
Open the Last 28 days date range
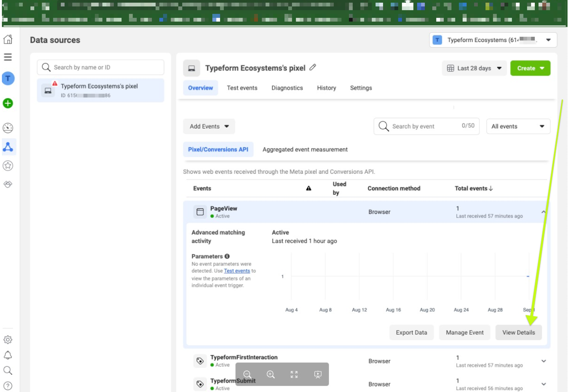pyautogui.click(x=474, y=68)
